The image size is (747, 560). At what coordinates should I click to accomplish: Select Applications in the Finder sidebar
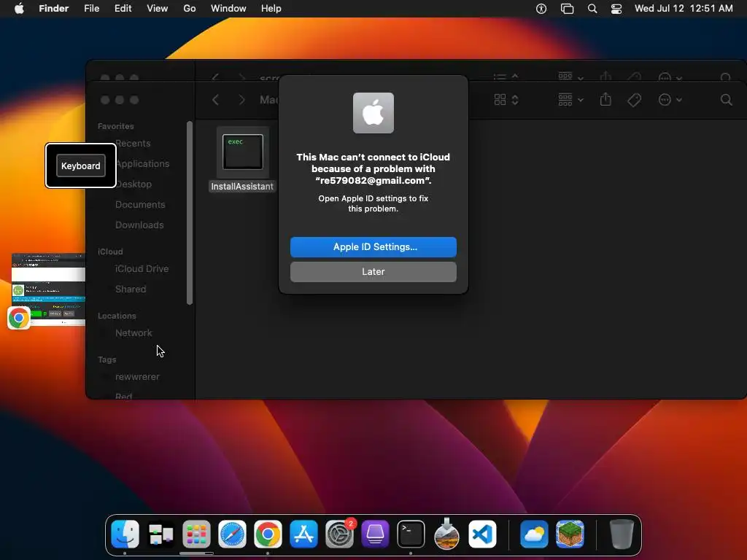tap(142, 164)
